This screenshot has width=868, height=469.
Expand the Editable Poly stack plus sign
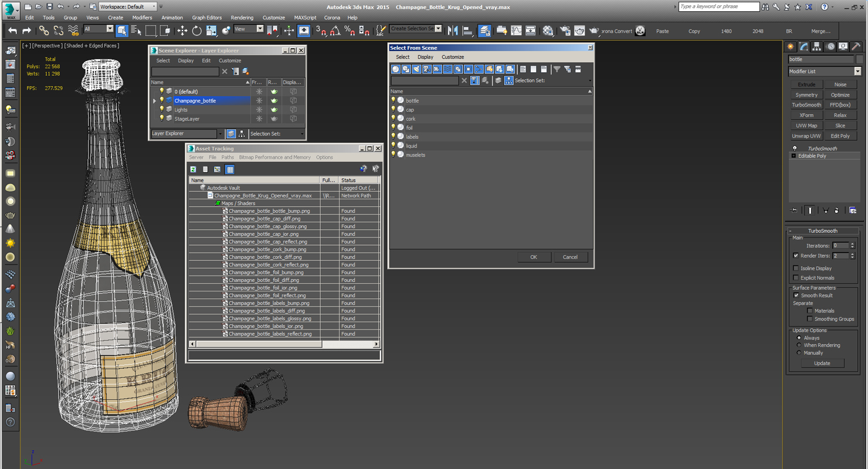(794, 156)
